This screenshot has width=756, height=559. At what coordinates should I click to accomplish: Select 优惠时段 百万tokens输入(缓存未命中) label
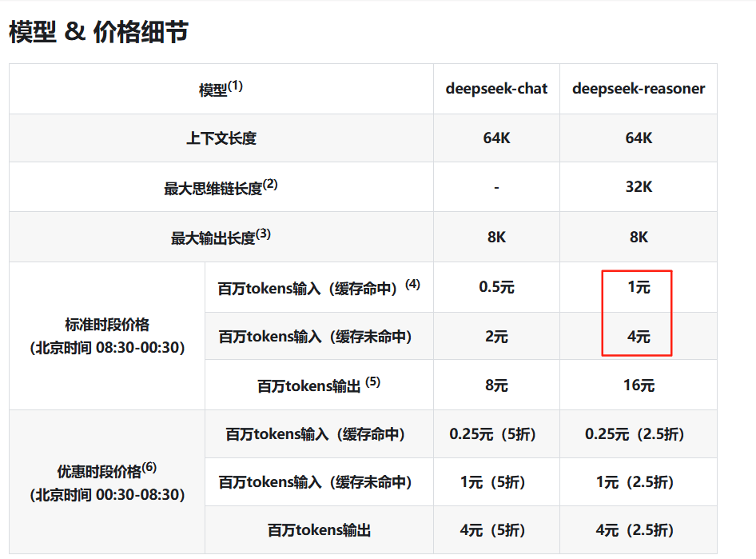[x=315, y=482]
